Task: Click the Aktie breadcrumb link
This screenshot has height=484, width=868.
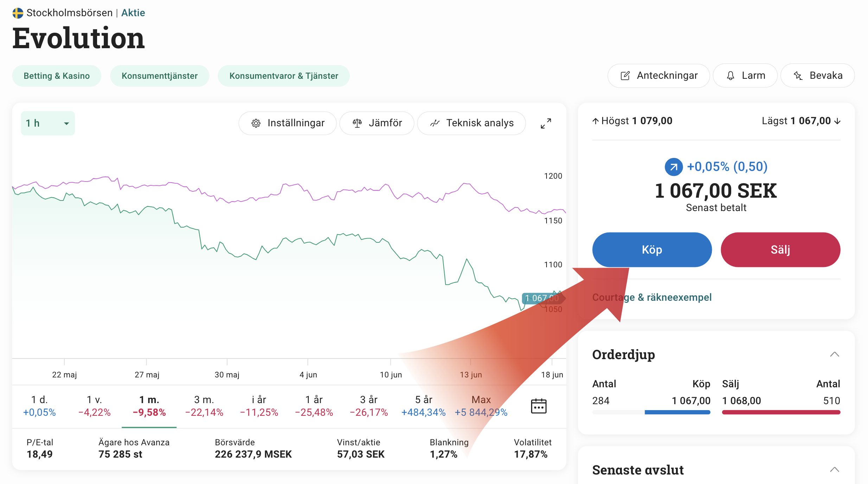Action: point(133,13)
